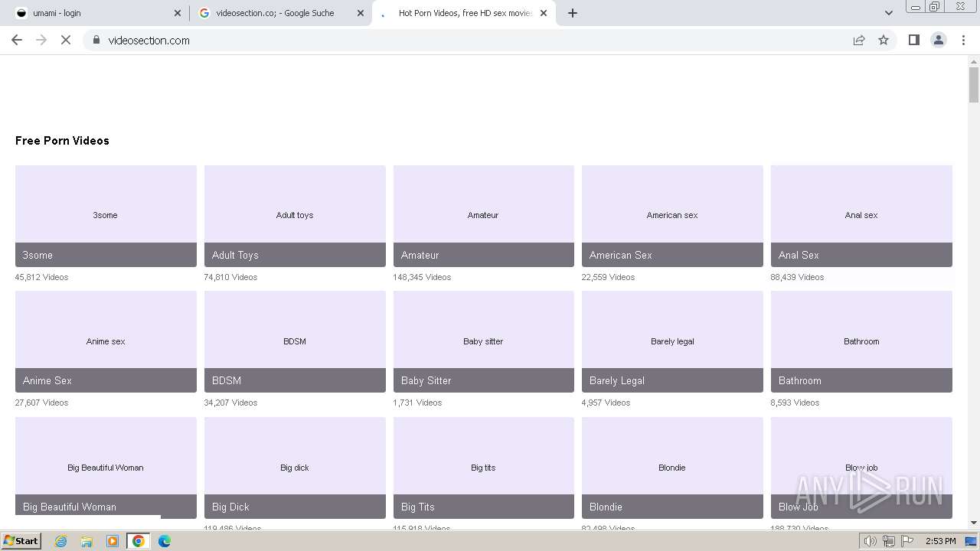Open the File Explorer taskbar icon
This screenshot has height=551, width=980.
click(87, 541)
